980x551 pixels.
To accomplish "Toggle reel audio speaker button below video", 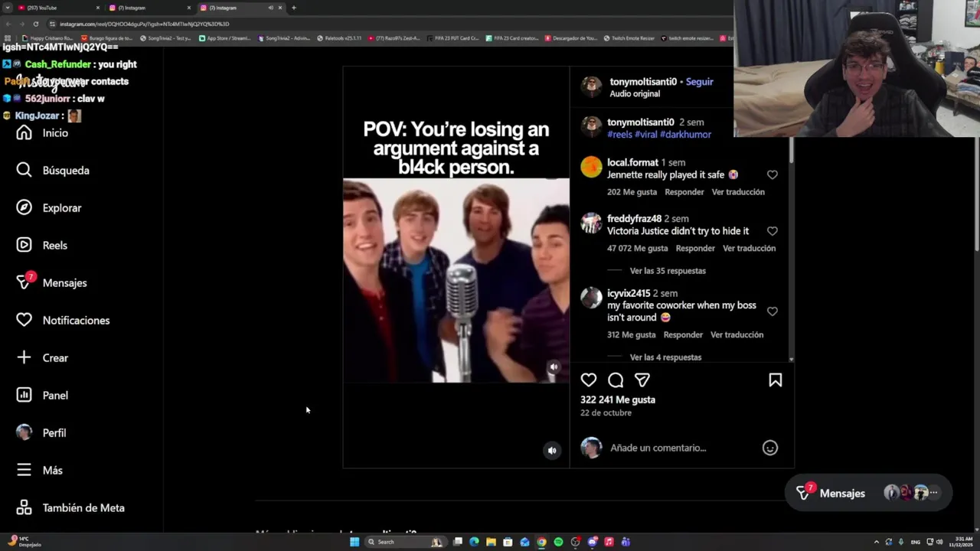I will pos(552,451).
